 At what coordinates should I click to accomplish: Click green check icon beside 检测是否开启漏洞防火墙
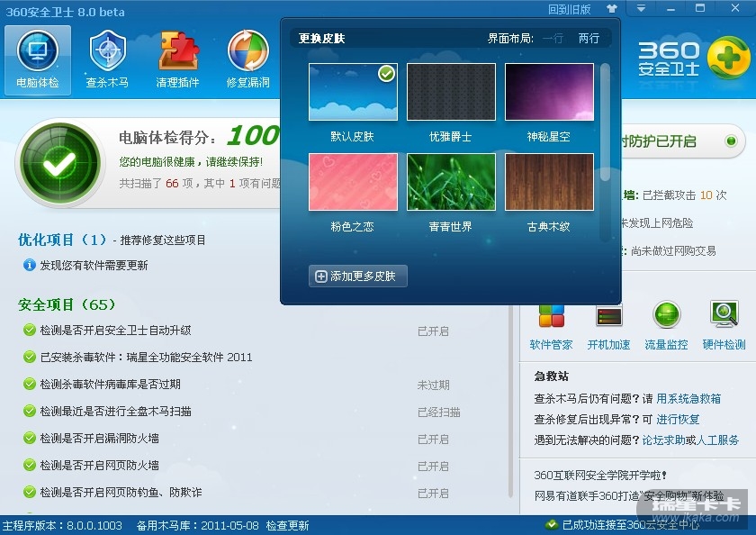tap(30, 438)
